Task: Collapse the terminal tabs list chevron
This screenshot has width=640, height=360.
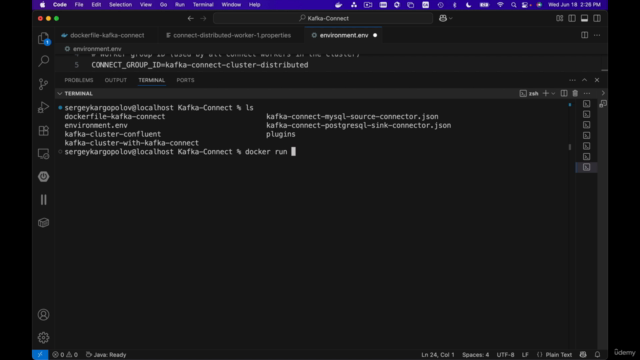Action: (603, 93)
